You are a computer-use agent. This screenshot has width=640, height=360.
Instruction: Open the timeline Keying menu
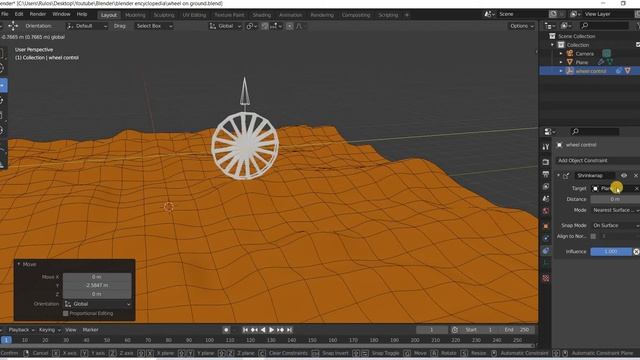click(x=49, y=330)
